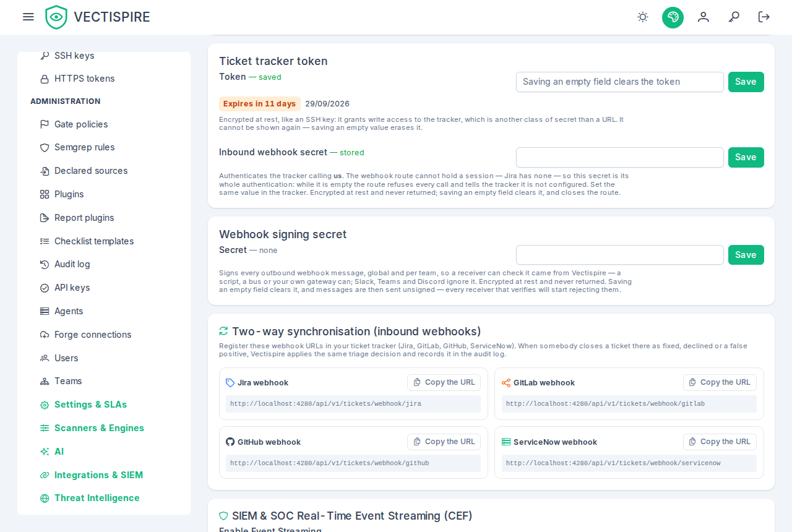Click the SIEM & SOC shield icon
792x532 pixels.
tap(223, 515)
